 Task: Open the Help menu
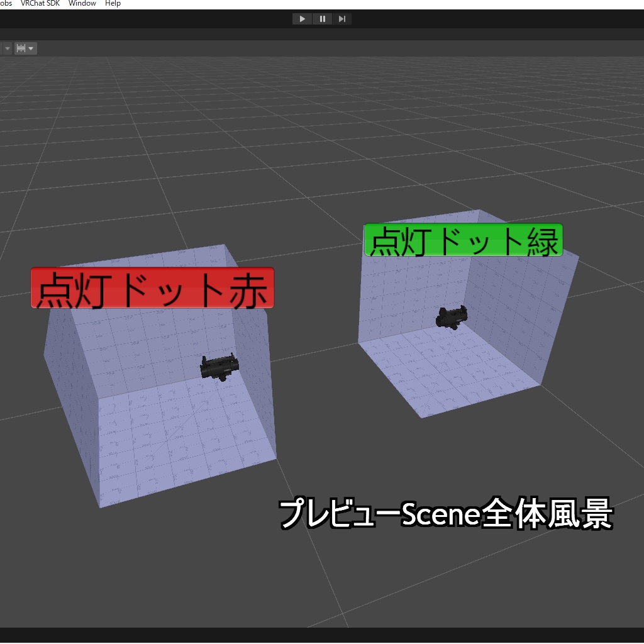click(112, 3)
